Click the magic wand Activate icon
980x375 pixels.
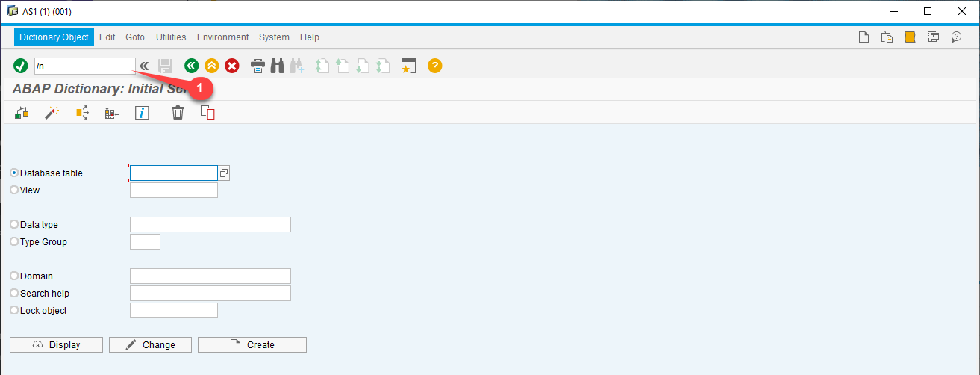52,113
